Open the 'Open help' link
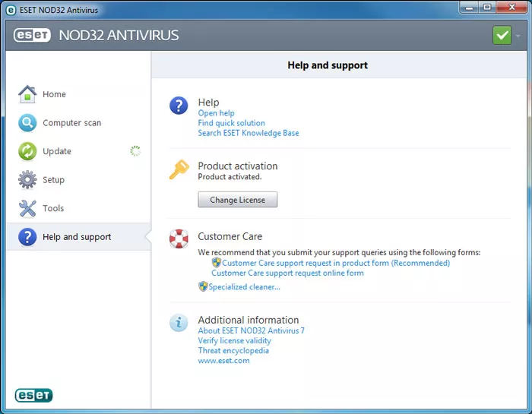The image size is (532, 414). point(216,113)
